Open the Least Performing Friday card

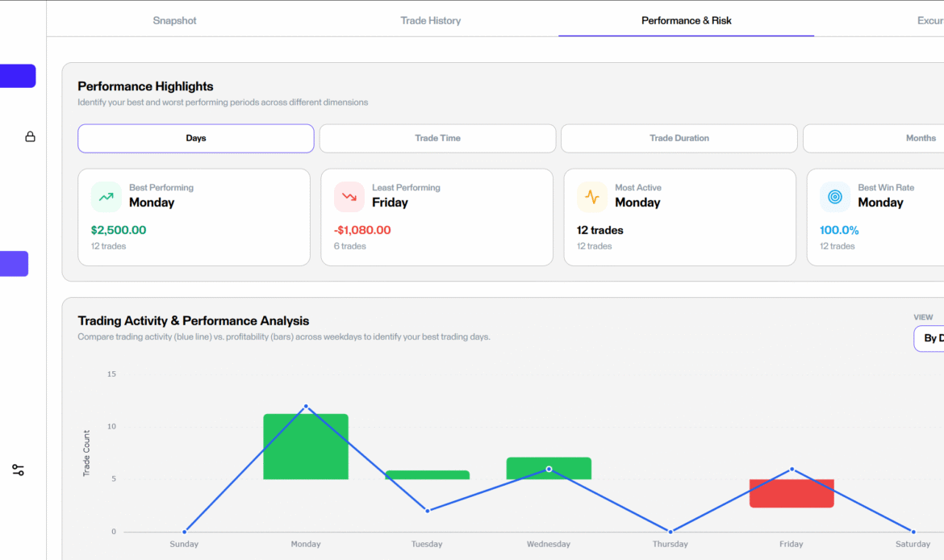pyautogui.click(x=436, y=217)
